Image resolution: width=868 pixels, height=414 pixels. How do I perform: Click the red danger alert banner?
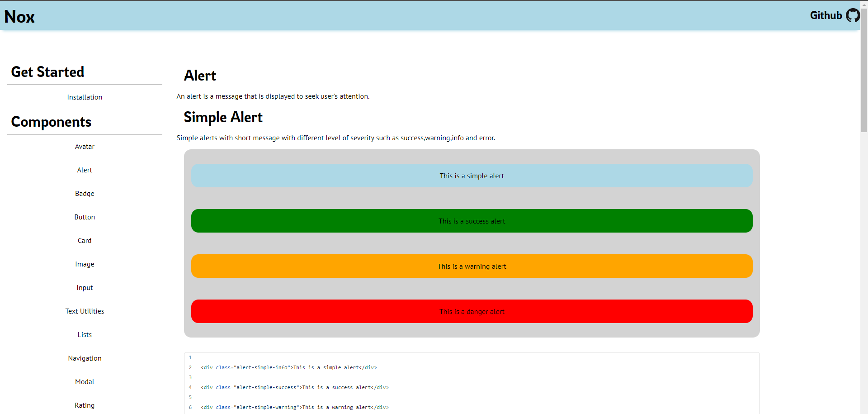(x=472, y=311)
